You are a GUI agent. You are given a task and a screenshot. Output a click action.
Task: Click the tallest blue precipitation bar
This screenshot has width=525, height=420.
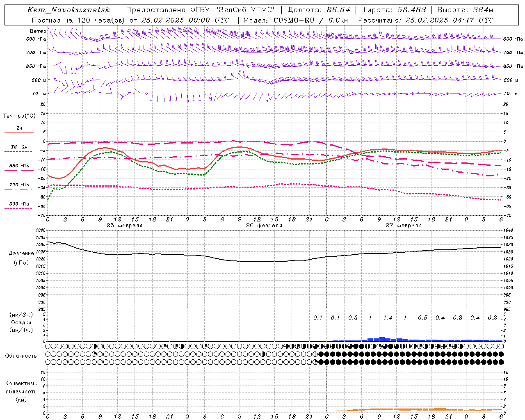click(x=382, y=339)
